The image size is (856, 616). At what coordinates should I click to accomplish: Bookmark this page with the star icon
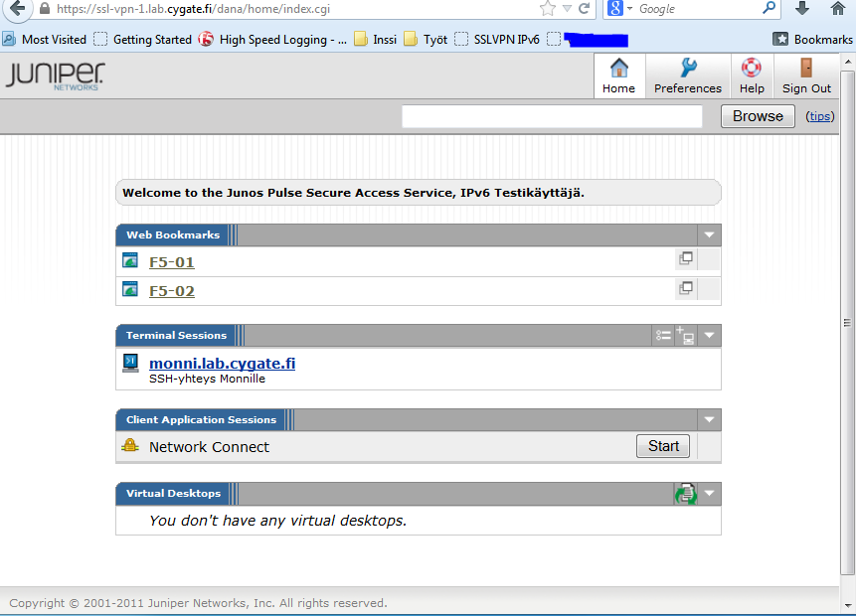coord(547,8)
